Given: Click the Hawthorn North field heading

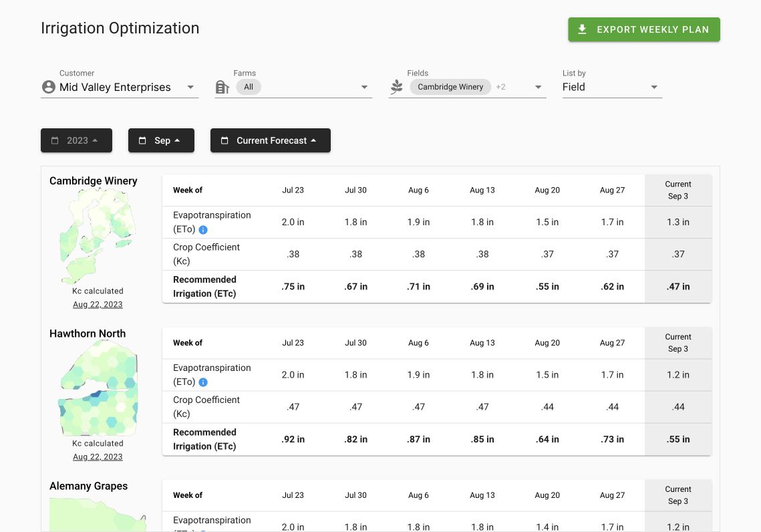Looking at the screenshot, I should pyautogui.click(x=88, y=334).
